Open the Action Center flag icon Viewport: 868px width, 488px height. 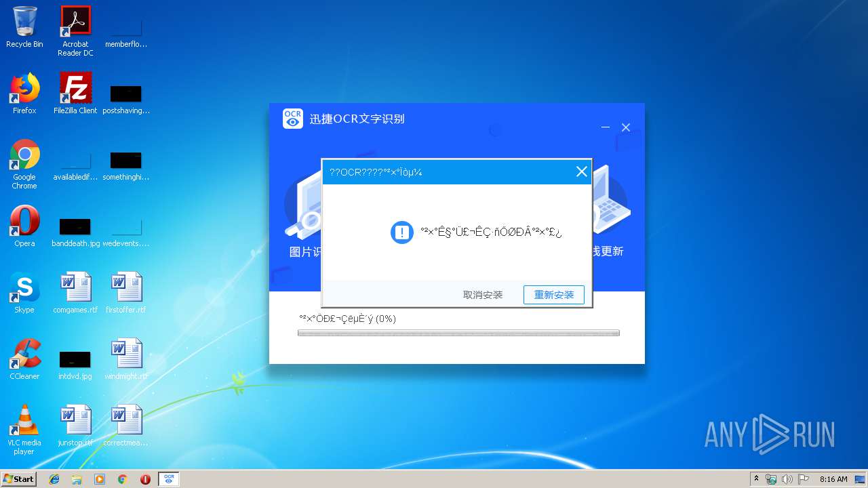804,479
